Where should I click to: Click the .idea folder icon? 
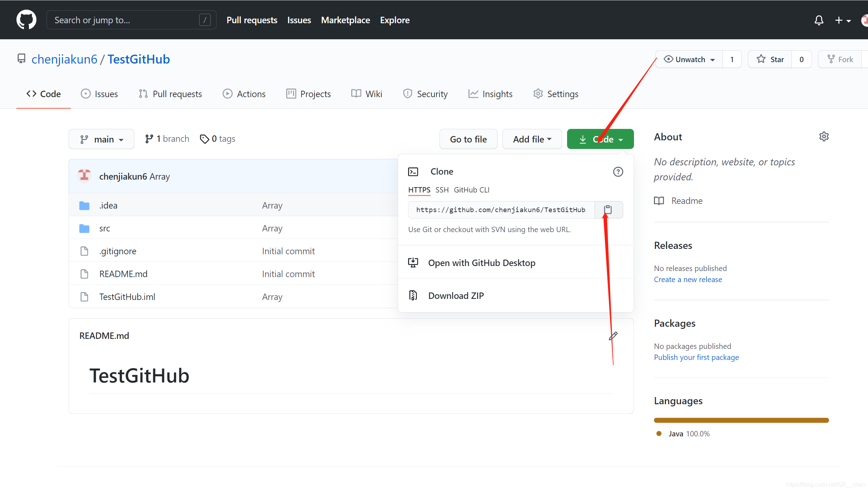(84, 206)
